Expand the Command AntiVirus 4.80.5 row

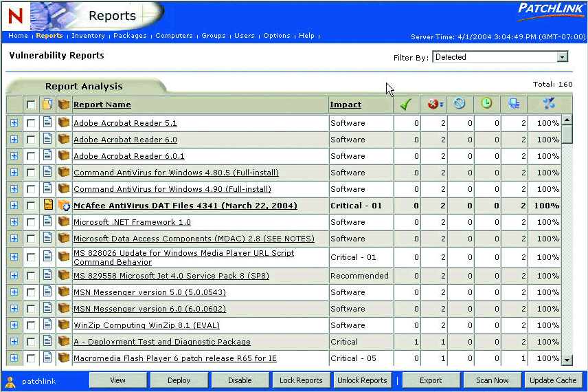point(14,173)
